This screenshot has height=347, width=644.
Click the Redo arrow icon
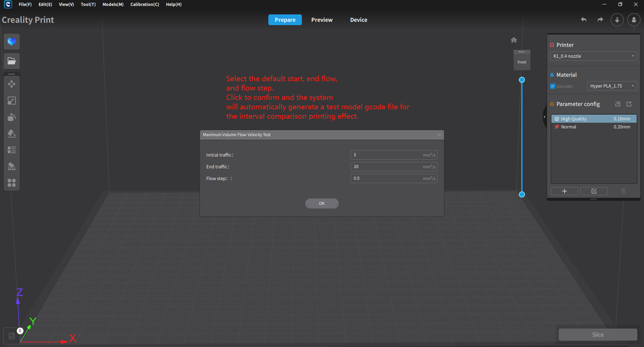click(600, 20)
